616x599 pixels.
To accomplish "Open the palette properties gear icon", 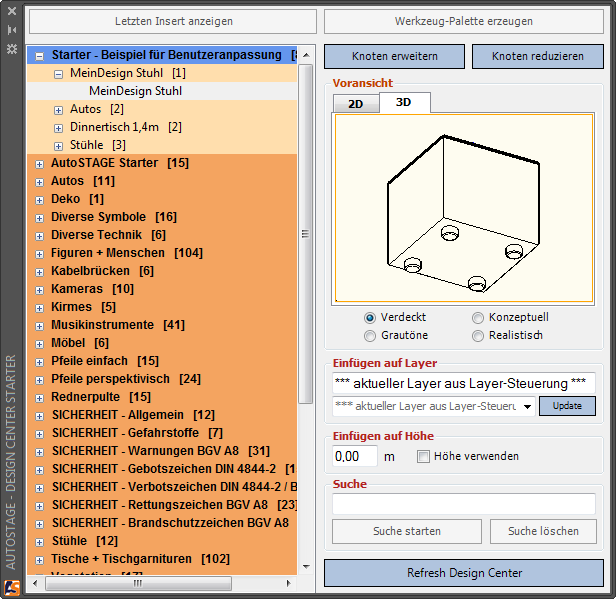I will [x=12, y=47].
